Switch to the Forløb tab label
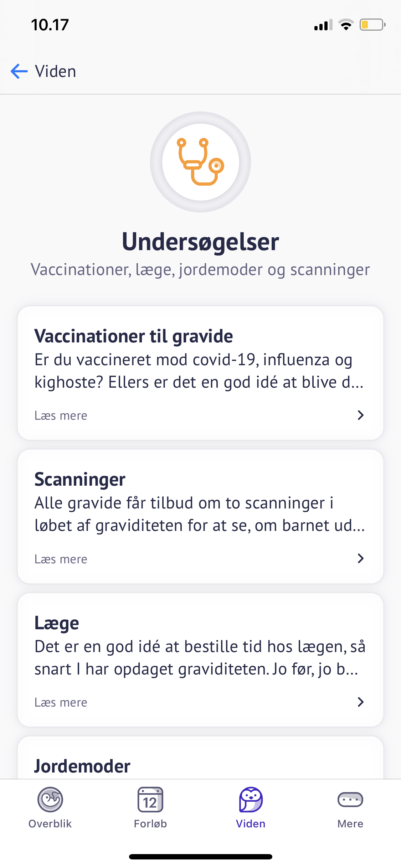The height and width of the screenshot is (868, 401). pyautogui.click(x=150, y=823)
